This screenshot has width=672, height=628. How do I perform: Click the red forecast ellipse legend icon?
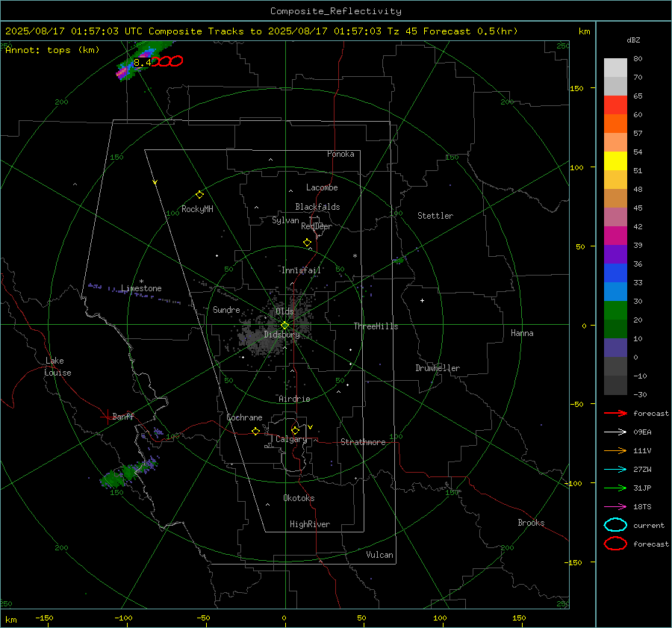pos(615,544)
